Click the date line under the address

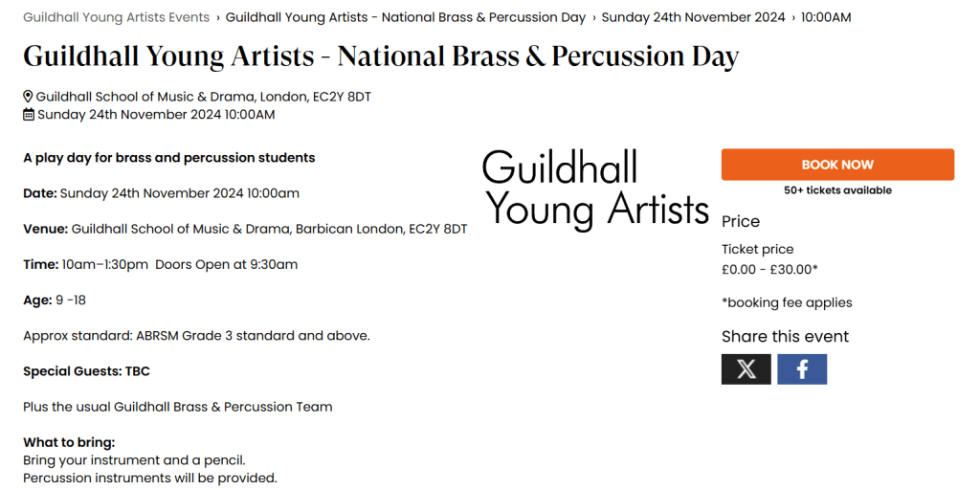tap(155, 115)
